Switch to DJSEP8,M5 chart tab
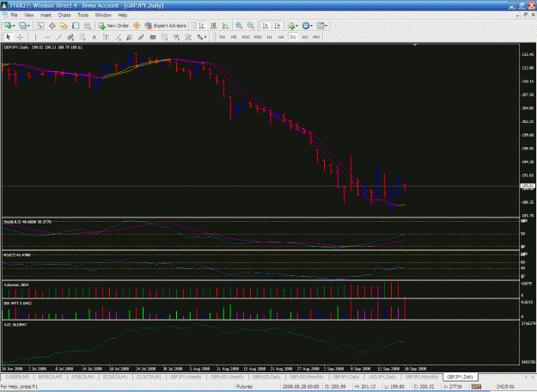The width and height of the screenshot is (537, 392). click(17, 377)
